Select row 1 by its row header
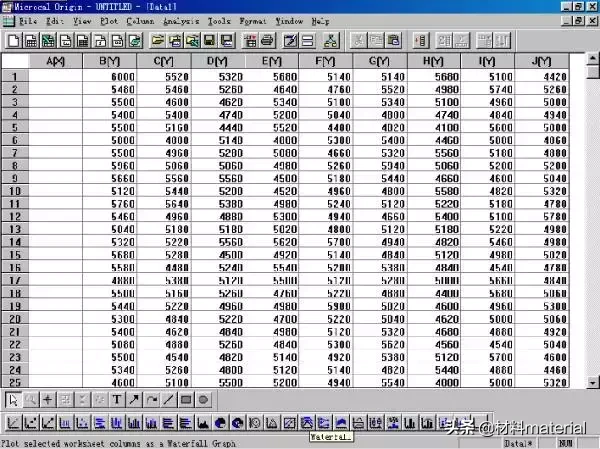The height and width of the screenshot is (449, 600). tap(15, 77)
